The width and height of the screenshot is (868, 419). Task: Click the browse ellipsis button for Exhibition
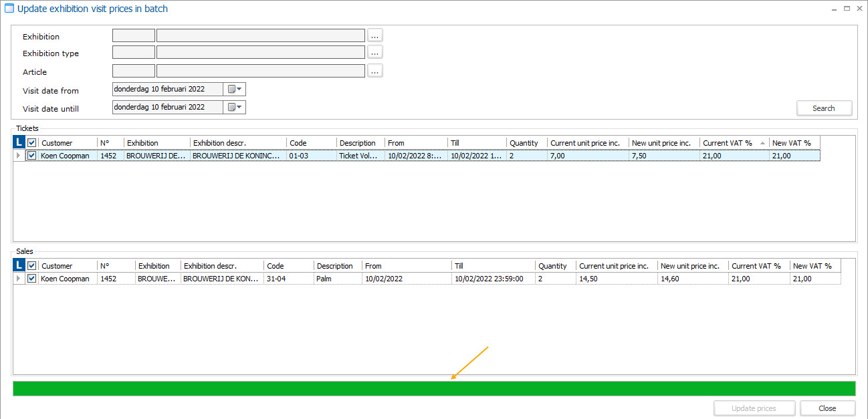click(374, 35)
